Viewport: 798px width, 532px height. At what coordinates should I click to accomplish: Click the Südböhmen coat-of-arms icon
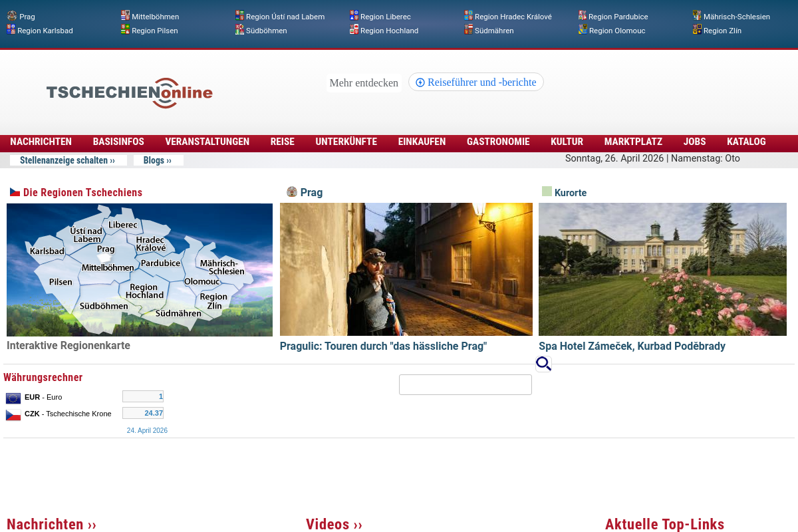[238, 29]
